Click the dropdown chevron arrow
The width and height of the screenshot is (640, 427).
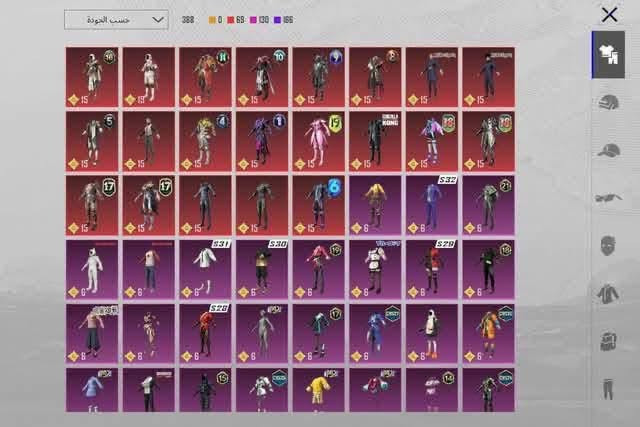click(x=158, y=20)
